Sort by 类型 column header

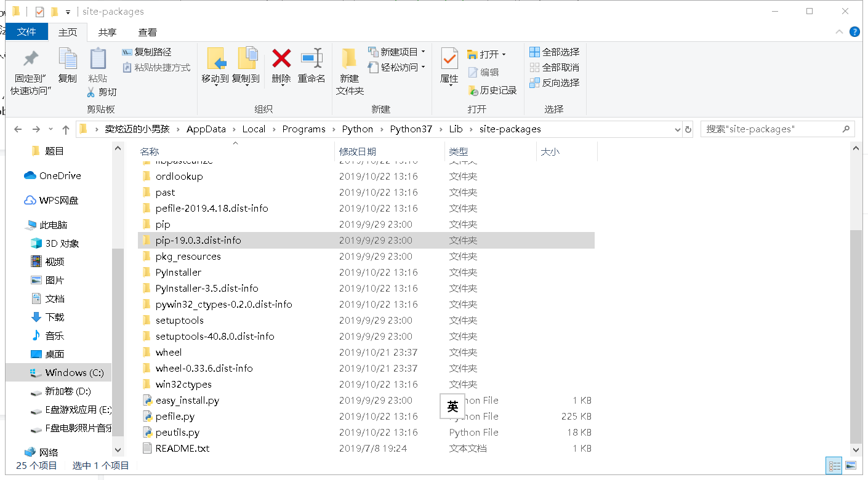(459, 151)
